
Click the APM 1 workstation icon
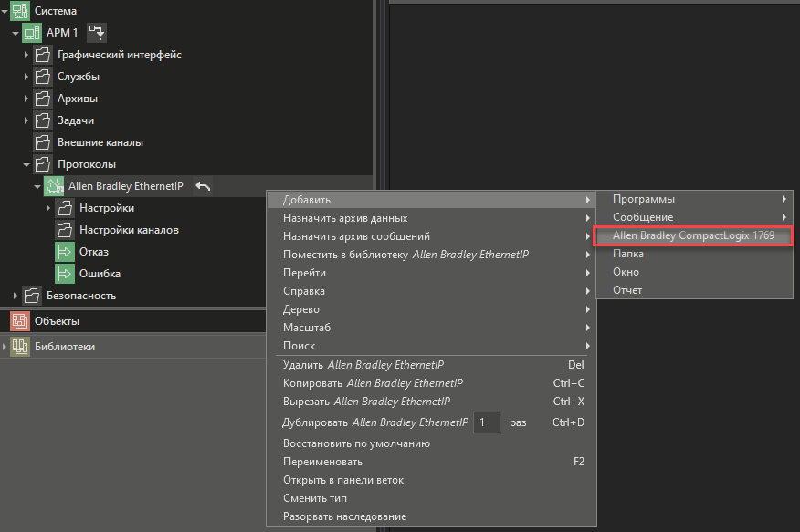[31, 33]
